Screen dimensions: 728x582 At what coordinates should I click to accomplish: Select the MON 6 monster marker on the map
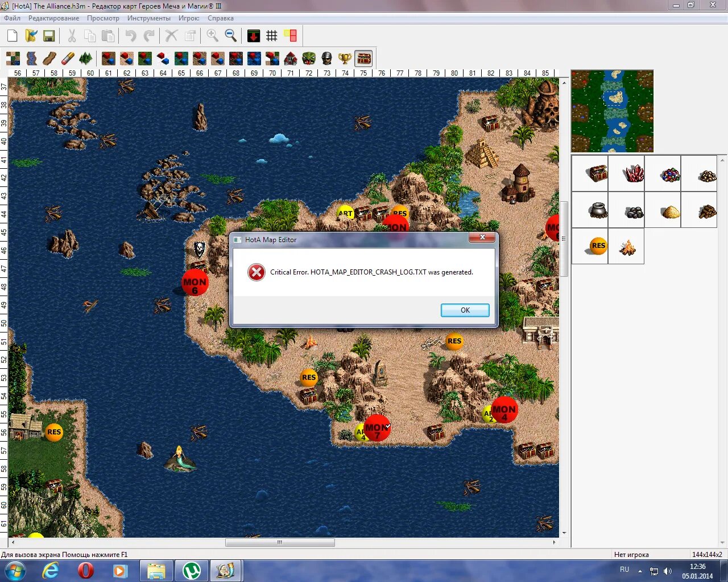pyautogui.click(x=195, y=282)
